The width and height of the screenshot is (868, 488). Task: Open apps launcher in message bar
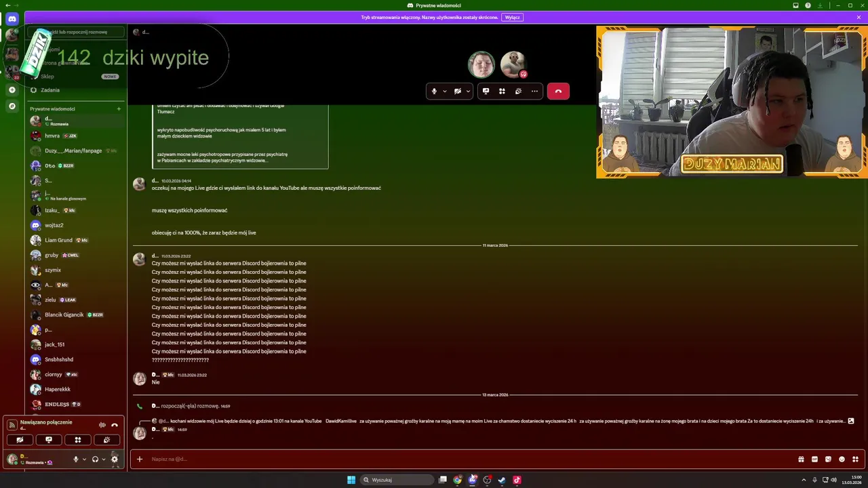point(855,459)
